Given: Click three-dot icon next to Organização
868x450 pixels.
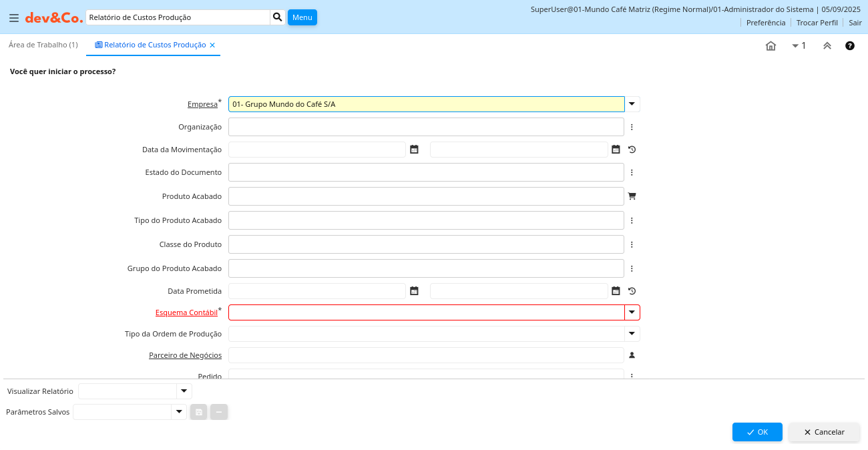Looking at the screenshot, I should pos(632,127).
